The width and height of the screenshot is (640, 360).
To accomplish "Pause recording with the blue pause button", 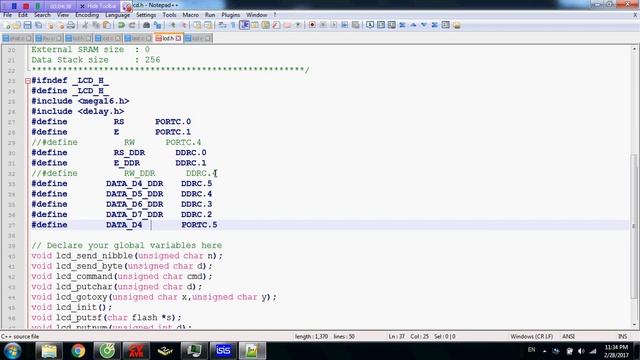I will (x=14, y=6).
